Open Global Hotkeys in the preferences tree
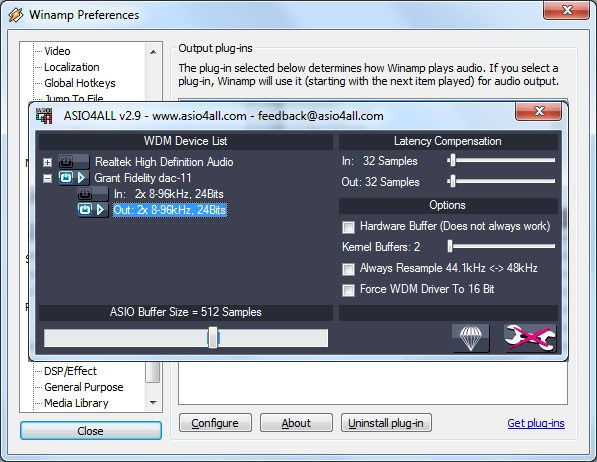 click(80, 83)
